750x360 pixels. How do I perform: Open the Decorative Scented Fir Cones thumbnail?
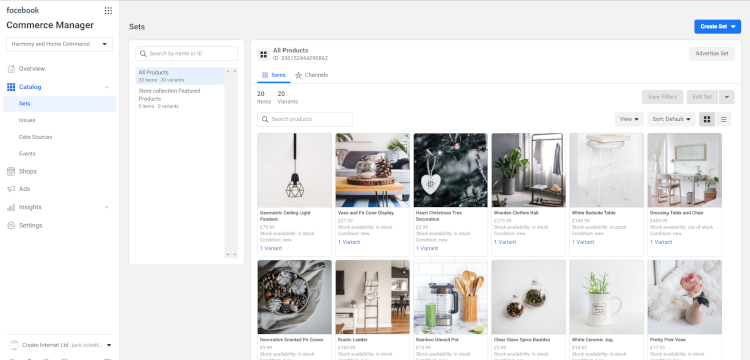pyautogui.click(x=294, y=297)
